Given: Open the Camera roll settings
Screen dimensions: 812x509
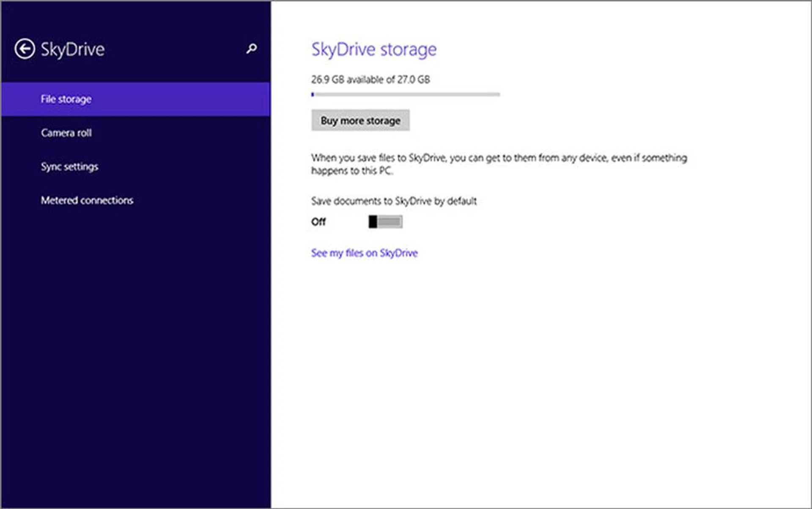Looking at the screenshot, I should point(66,133).
